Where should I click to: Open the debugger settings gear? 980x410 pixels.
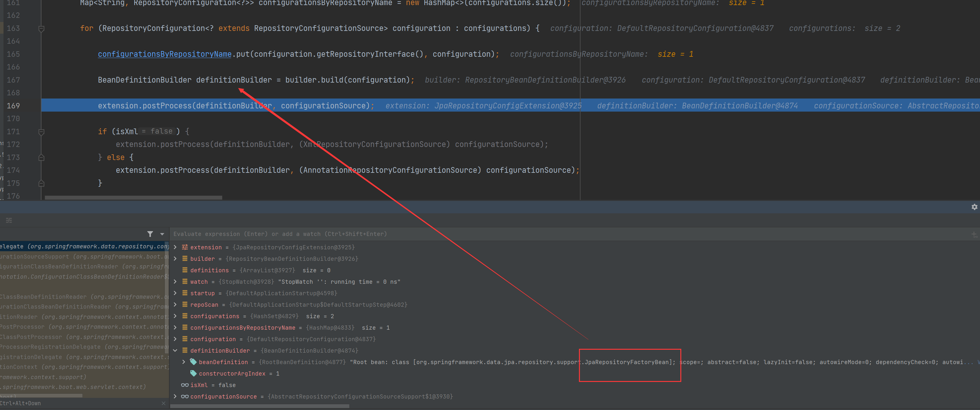(x=974, y=207)
